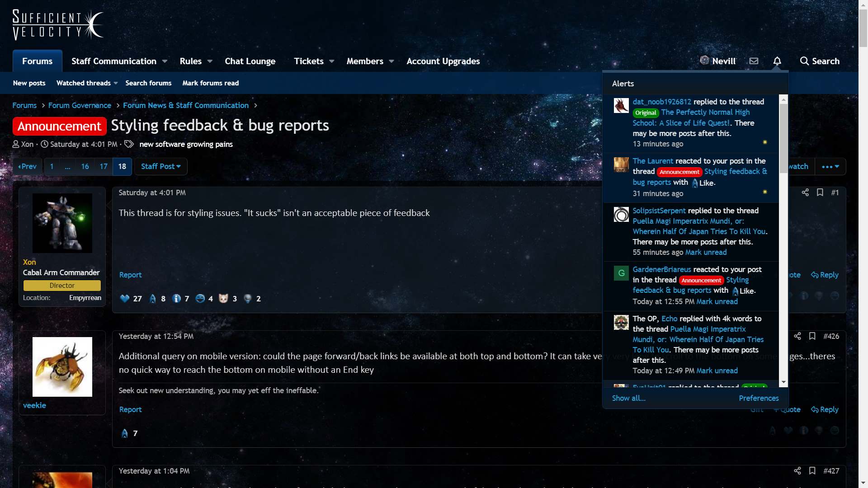Click the heart reaction count on Xon's post
868x488 pixels.
coord(131,298)
